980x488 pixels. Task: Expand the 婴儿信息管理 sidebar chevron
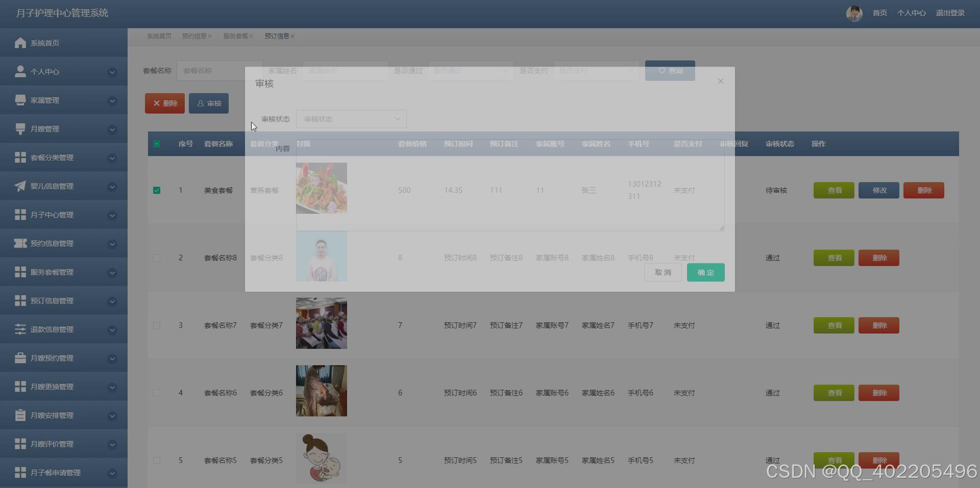(x=112, y=187)
